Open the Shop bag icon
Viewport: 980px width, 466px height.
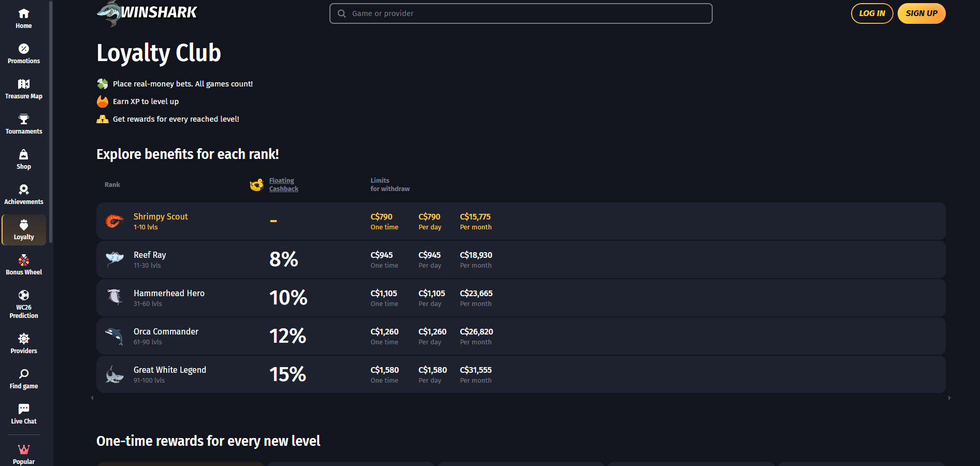point(24,154)
